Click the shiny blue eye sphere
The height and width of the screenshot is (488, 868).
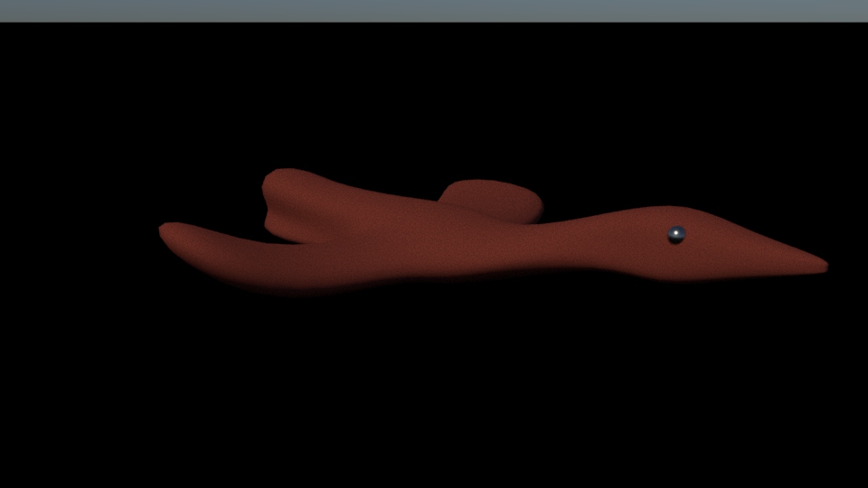[x=676, y=234]
